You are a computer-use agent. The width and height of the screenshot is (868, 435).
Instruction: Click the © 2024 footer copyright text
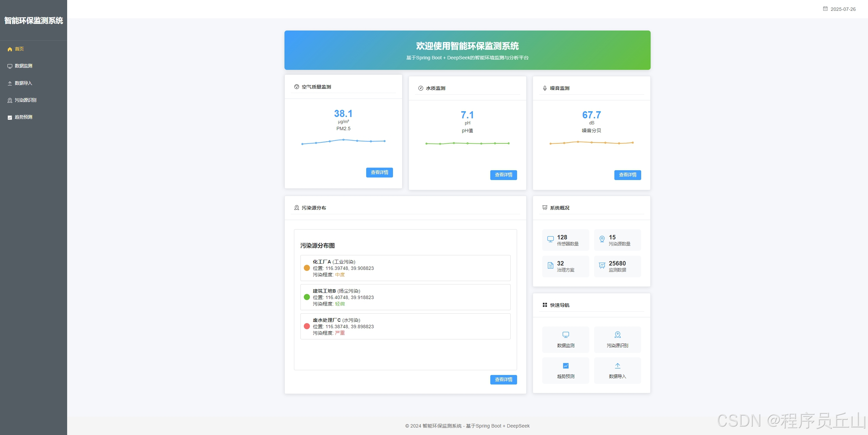click(x=467, y=426)
